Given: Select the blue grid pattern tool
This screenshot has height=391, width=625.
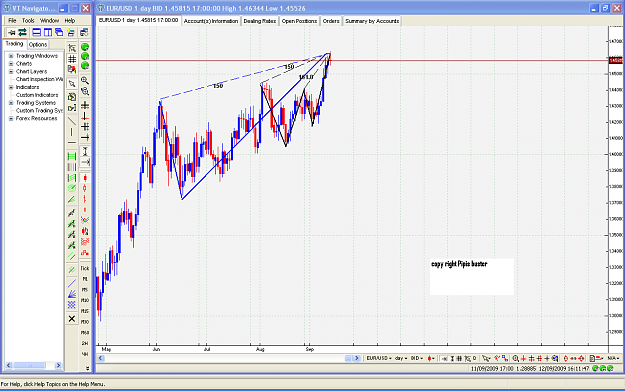Looking at the screenshot, I should tap(72, 305).
